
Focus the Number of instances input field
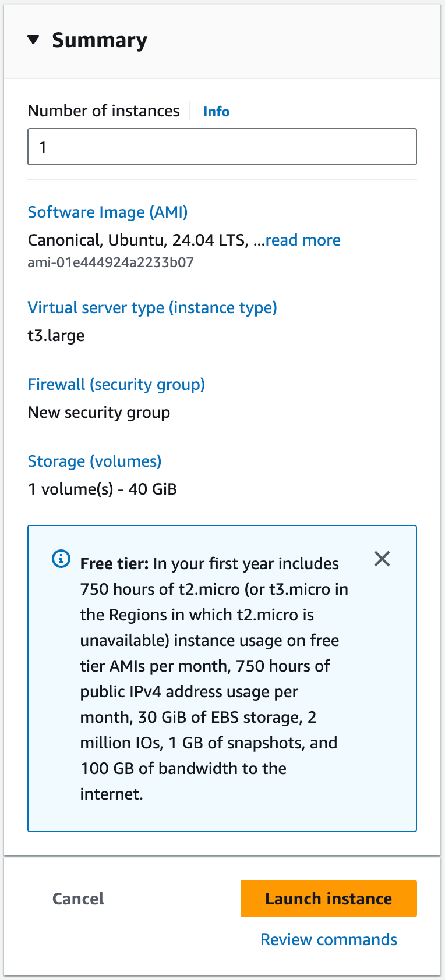point(222,147)
